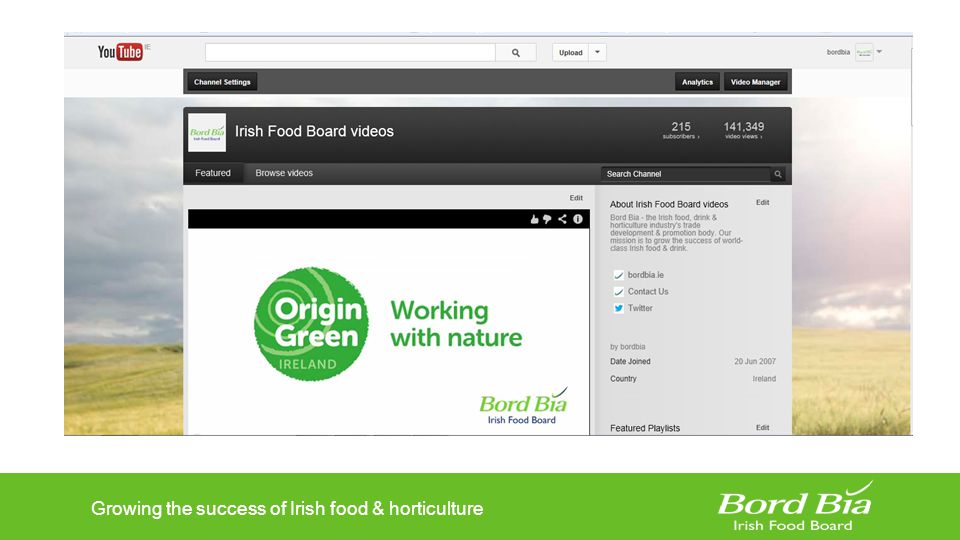Click Edit beside About Irish Food Board videos
Screen dimensions: 960x540
762,203
